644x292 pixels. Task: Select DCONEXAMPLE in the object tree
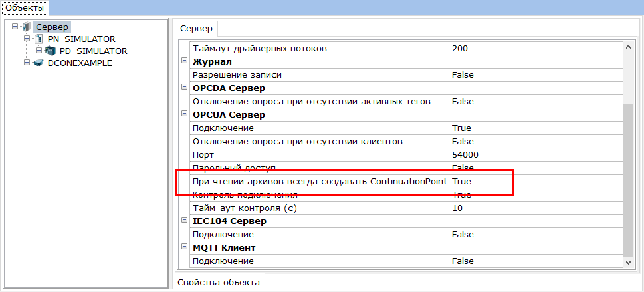tap(80, 63)
